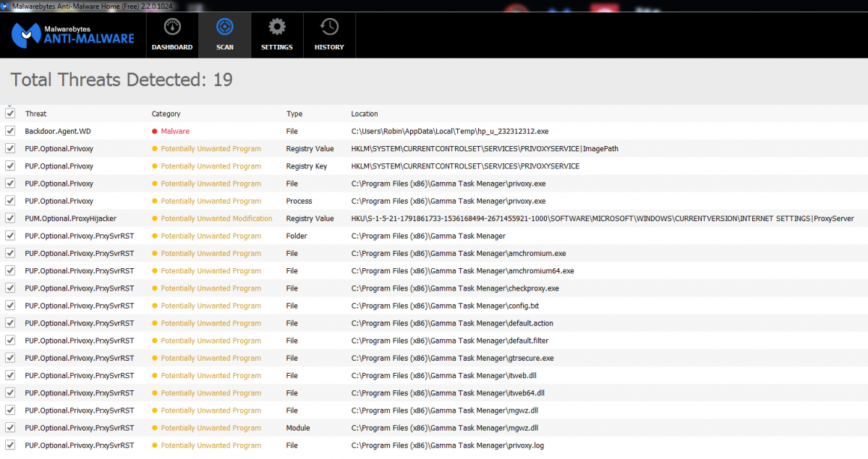The width and height of the screenshot is (868, 459).
Task: Click the config.txt file path
Action: 445,306
